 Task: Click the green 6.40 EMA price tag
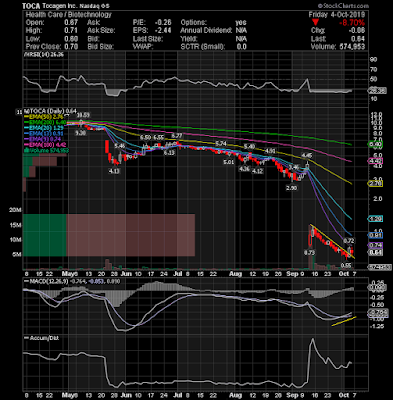click(x=375, y=144)
